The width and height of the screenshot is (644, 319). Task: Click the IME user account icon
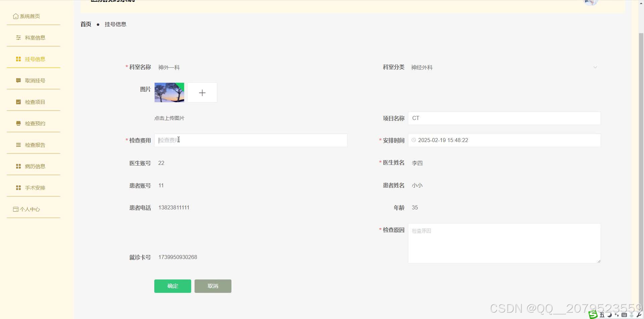pyautogui.click(x=631, y=315)
